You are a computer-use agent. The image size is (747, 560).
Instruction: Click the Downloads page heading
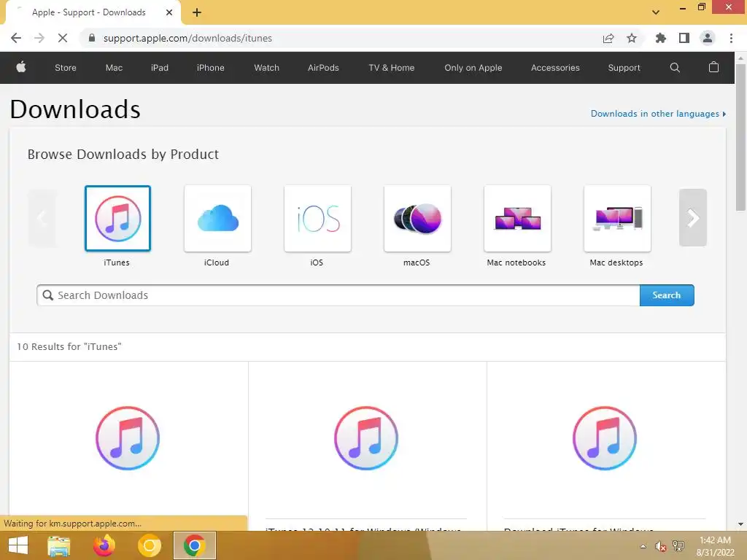pos(75,109)
